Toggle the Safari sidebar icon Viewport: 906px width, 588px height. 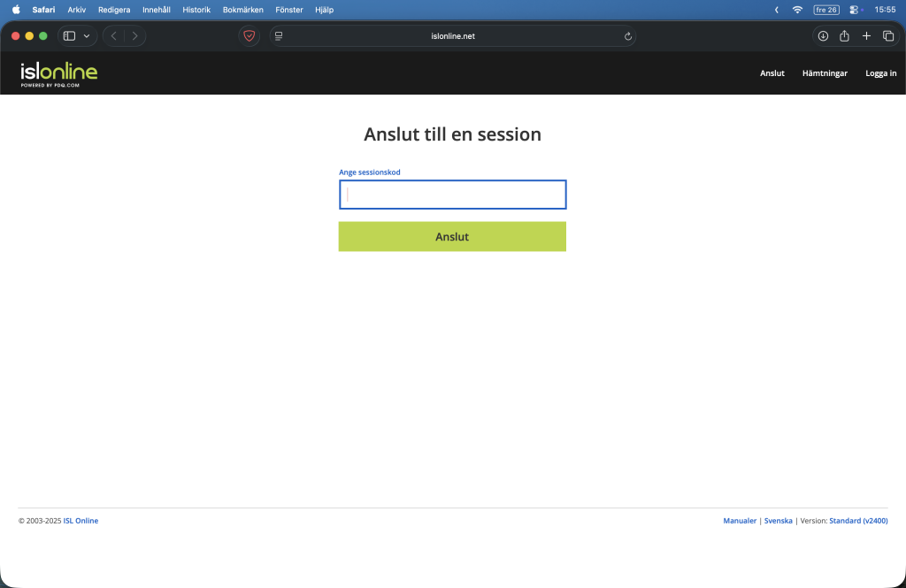coord(70,36)
